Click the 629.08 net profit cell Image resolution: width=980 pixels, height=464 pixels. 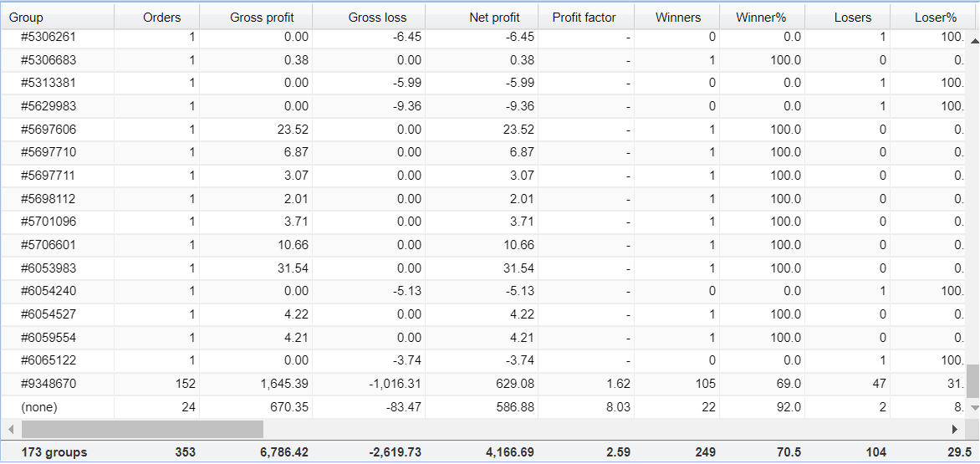tap(482, 384)
